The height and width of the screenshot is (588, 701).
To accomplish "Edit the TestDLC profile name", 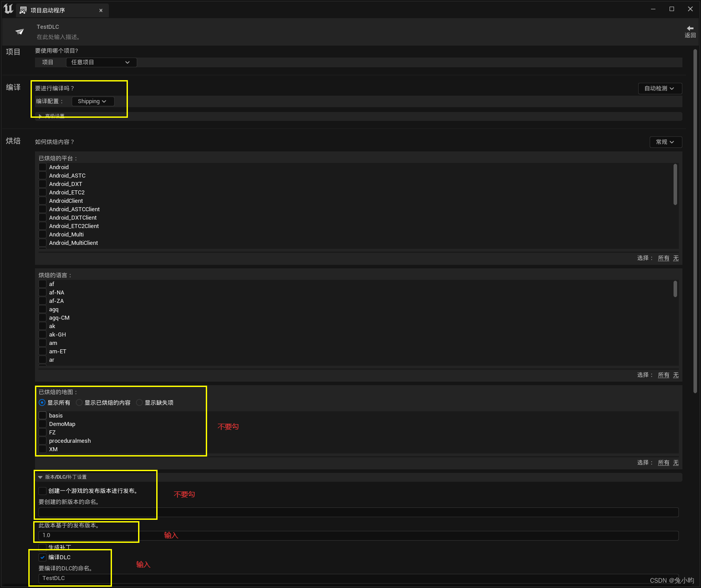I will [48, 27].
